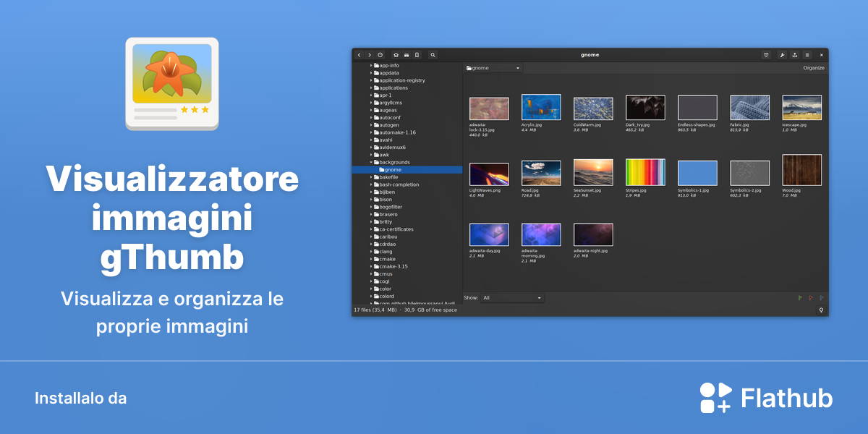Select the adwaita-day.jpg thumbnail
Image resolution: width=868 pixels, height=434 pixels.
tap(489, 234)
